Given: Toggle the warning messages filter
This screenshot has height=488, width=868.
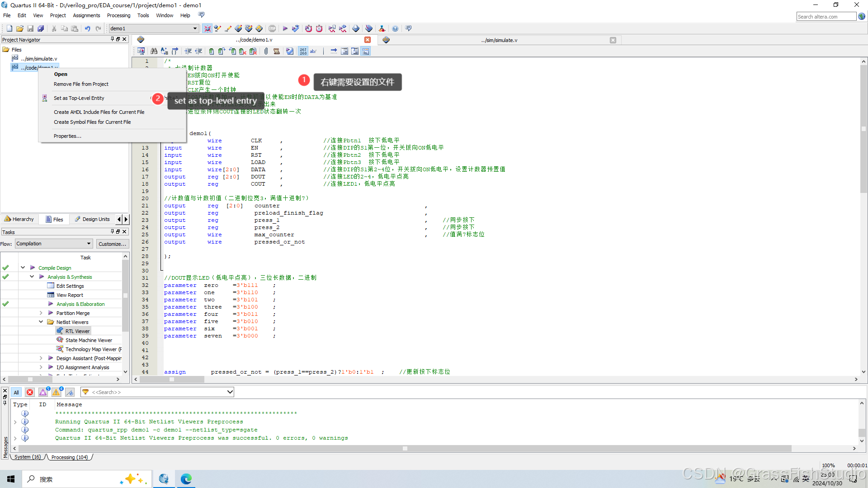Looking at the screenshot, I should click(56, 392).
